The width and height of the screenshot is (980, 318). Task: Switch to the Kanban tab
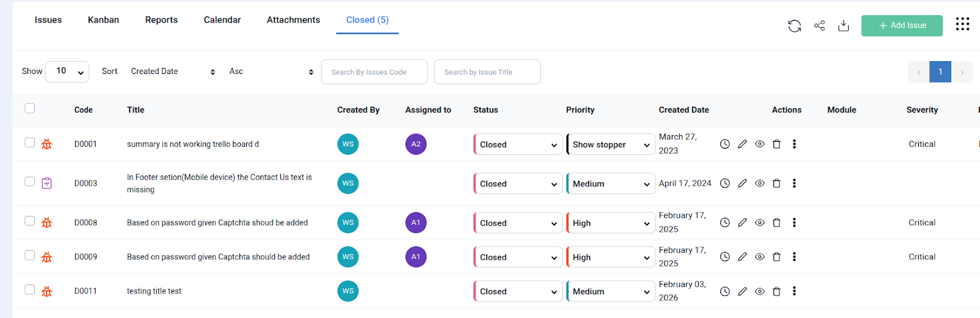104,20
